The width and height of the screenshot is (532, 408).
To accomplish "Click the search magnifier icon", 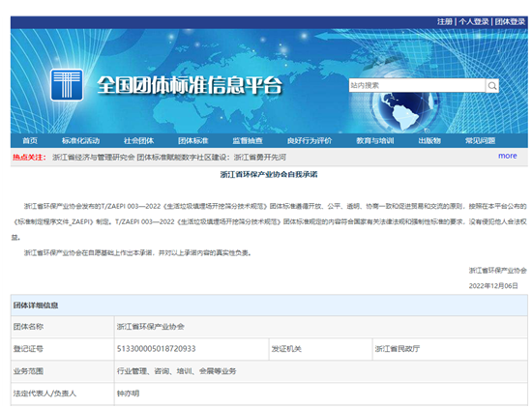I will coord(492,86).
